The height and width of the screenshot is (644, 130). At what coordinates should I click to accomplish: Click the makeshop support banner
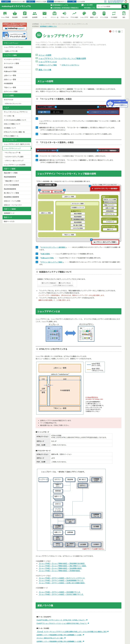pos(15,27)
